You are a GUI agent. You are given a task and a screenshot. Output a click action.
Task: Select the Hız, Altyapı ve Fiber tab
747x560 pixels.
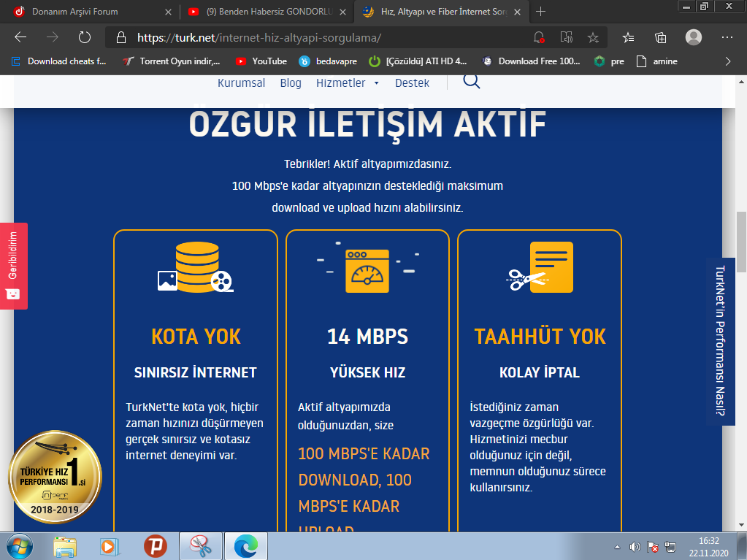tap(440, 12)
